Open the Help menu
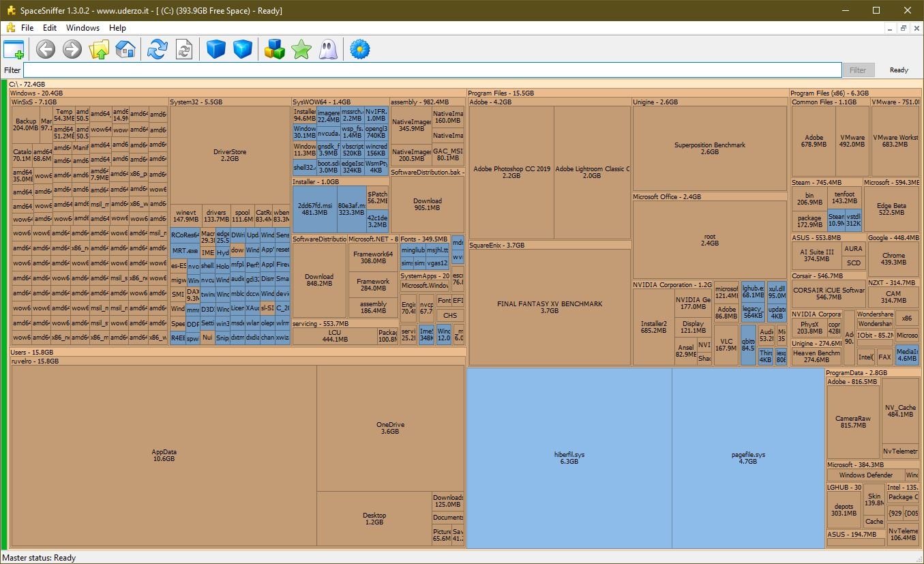 pyautogui.click(x=117, y=28)
